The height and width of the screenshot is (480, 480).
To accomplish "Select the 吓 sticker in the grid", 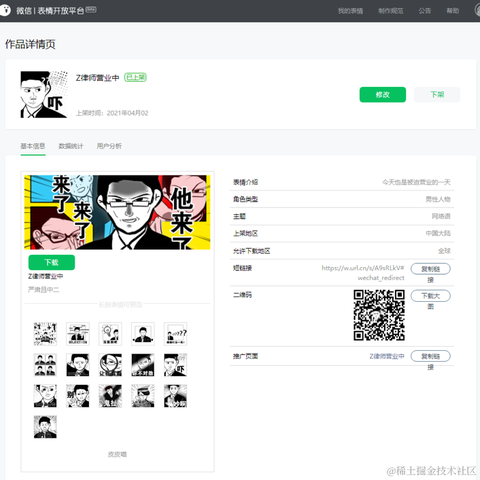I will click(x=175, y=365).
